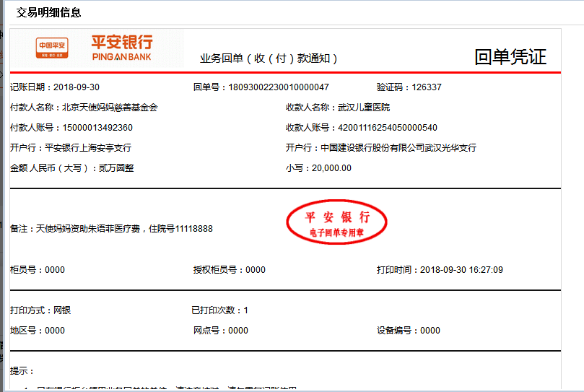Click the 提示： label
The image size is (584, 392).
[x=22, y=371]
